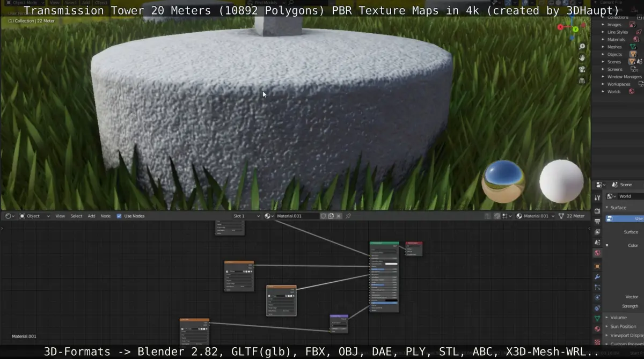Open the Modifiers wrench tab icon

tap(597, 277)
